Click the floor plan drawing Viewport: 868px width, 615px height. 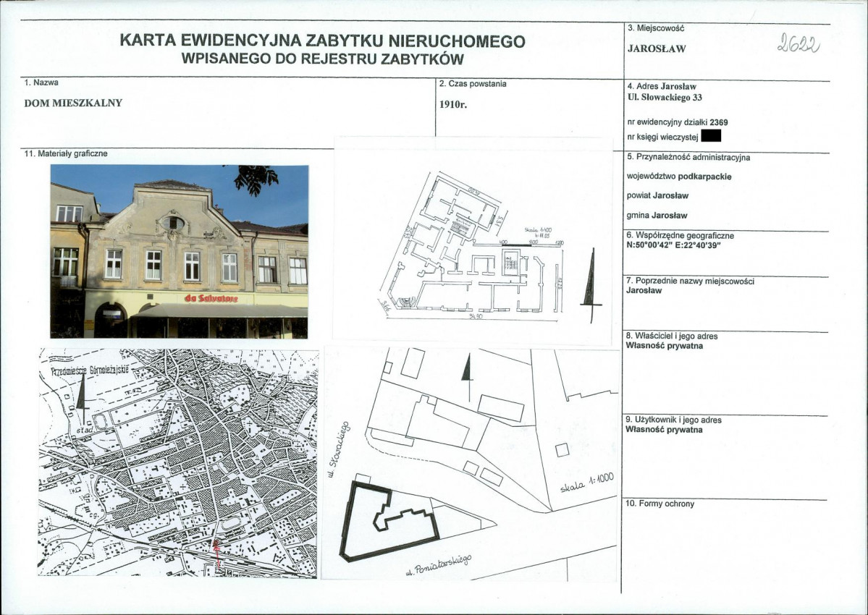tap(472, 247)
